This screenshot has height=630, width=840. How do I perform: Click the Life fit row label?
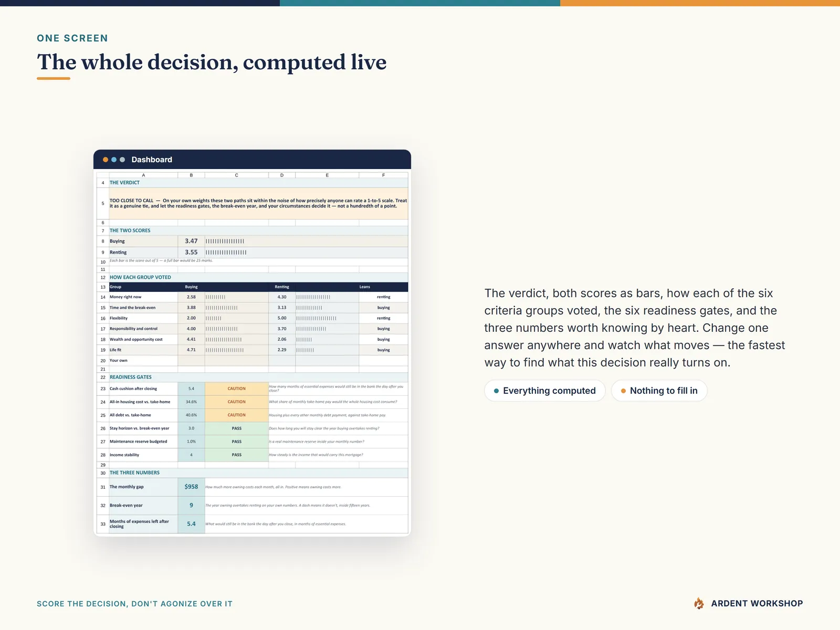115,350
